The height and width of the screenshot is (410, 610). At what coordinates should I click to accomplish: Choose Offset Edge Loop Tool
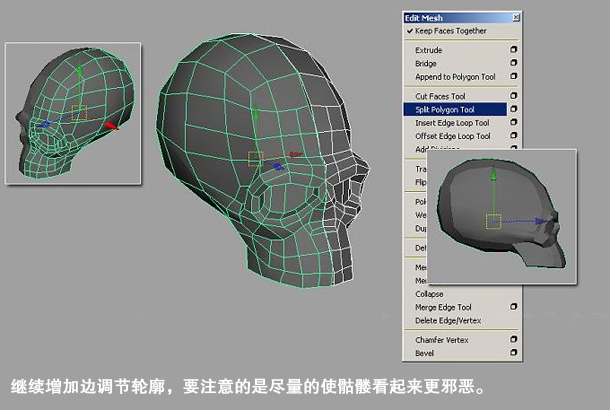453,136
